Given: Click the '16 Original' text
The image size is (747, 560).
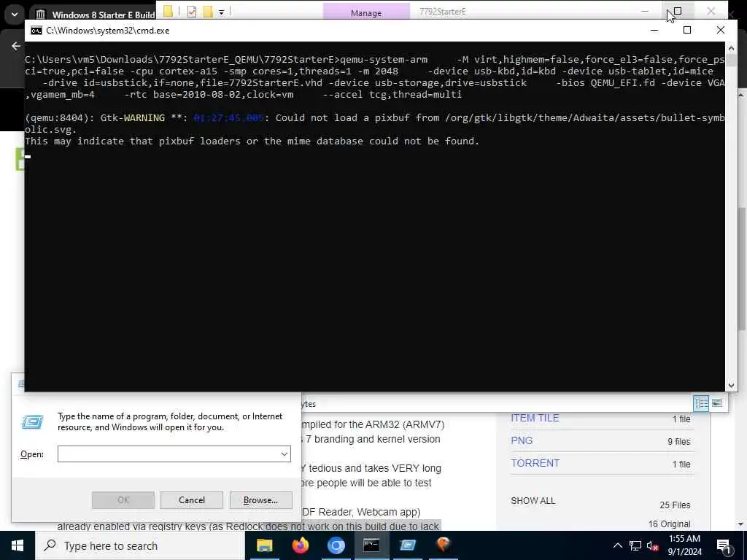Looking at the screenshot, I should click(x=670, y=524).
